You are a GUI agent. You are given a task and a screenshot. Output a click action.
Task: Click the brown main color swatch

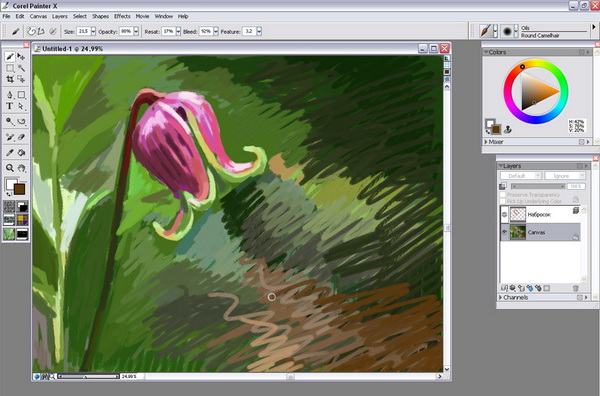19,189
